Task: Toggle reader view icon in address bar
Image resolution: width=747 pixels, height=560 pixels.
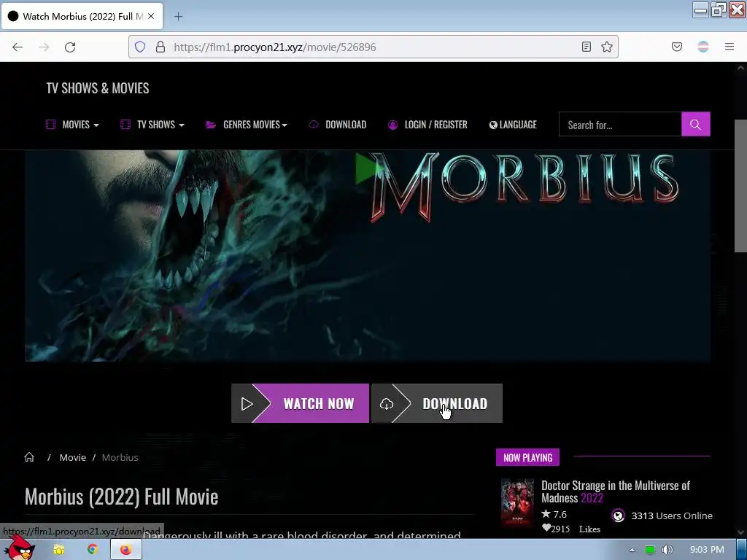Action: pyautogui.click(x=587, y=47)
